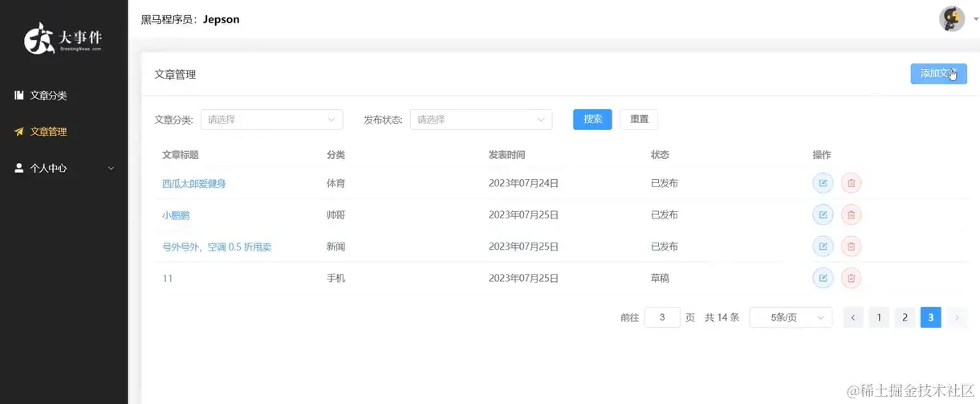Open the article link titled 11

tap(167, 278)
